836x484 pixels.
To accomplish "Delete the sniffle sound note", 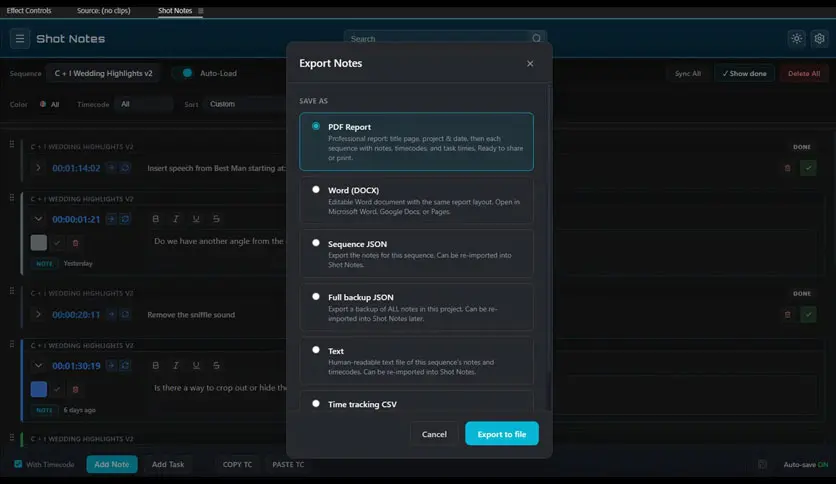I will click(x=787, y=314).
